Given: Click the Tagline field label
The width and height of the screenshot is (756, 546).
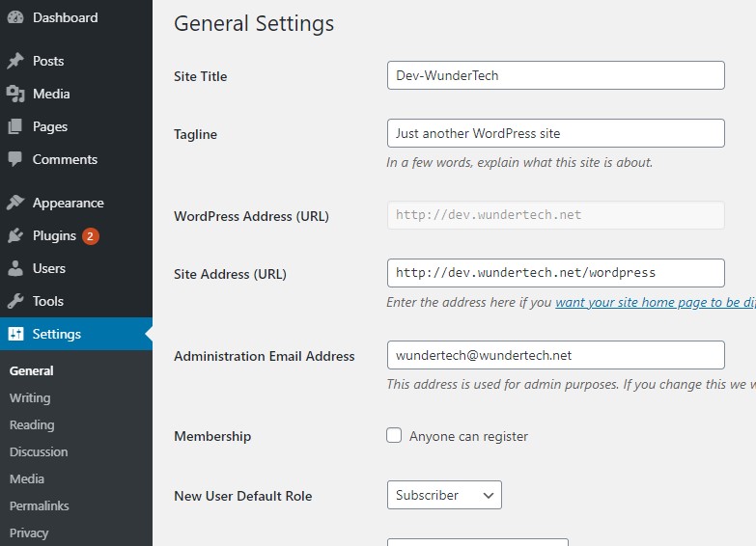Looking at the screenshot, I should click(x=195, y=134).
